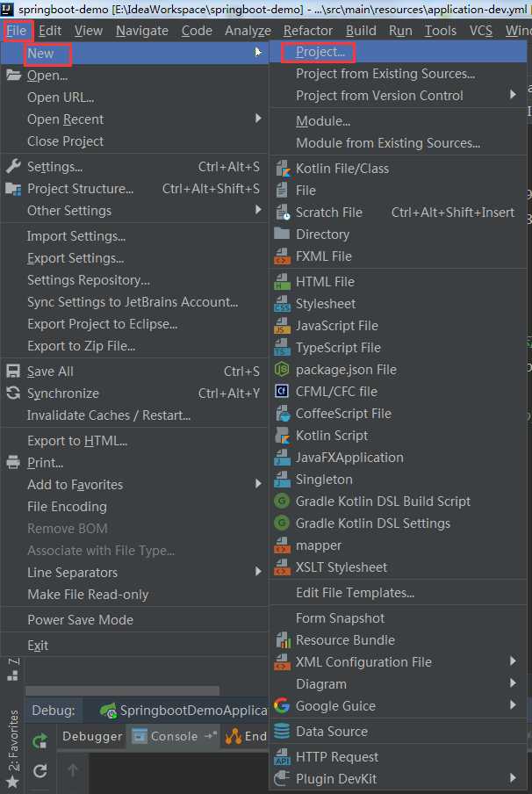Click Gradle Kotlin DSL Build Script icon
Viewport: 532px width, 794px height.
282,502
